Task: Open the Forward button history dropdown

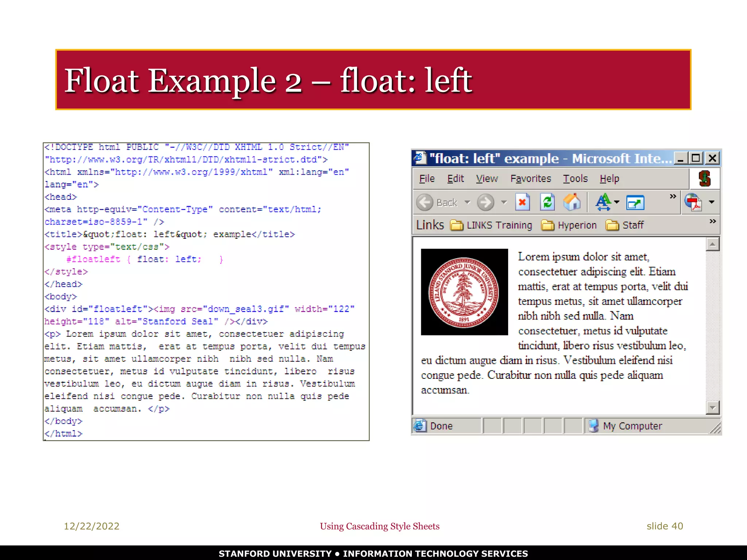Action: coord(504,202)
